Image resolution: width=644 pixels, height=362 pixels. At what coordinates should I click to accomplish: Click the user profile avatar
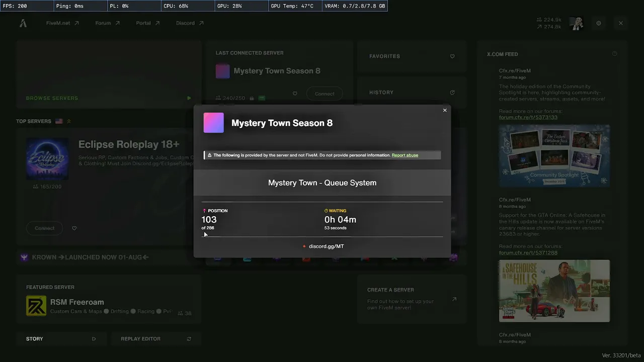[576, 23]
